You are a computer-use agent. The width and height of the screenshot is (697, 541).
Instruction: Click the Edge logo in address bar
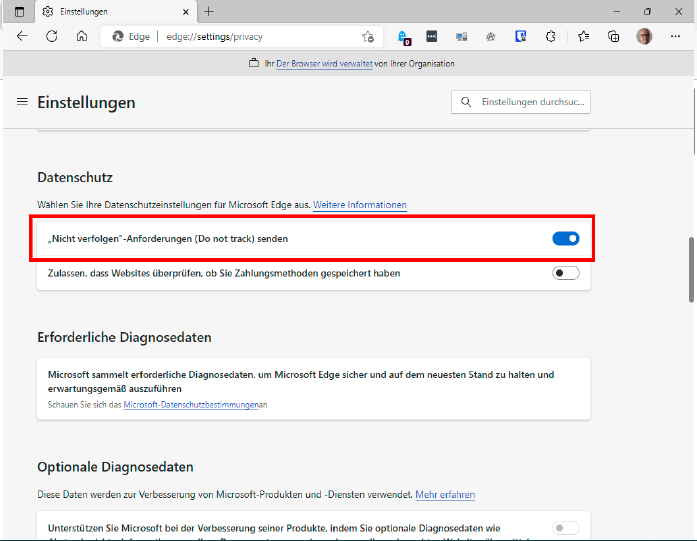(x=118, y=36)
